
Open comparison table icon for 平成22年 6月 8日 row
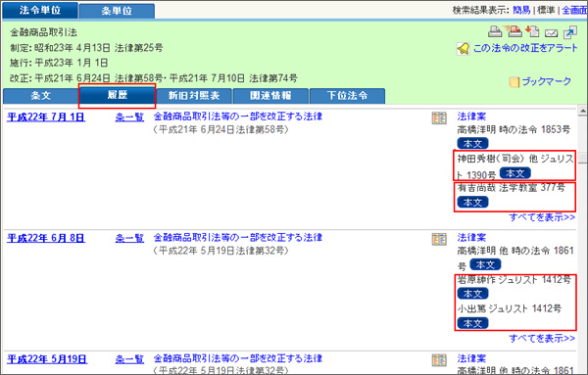coord(439,239)
